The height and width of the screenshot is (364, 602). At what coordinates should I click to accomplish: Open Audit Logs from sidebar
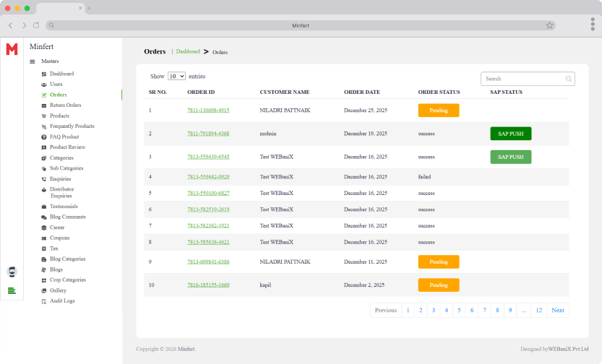(62, 300)
